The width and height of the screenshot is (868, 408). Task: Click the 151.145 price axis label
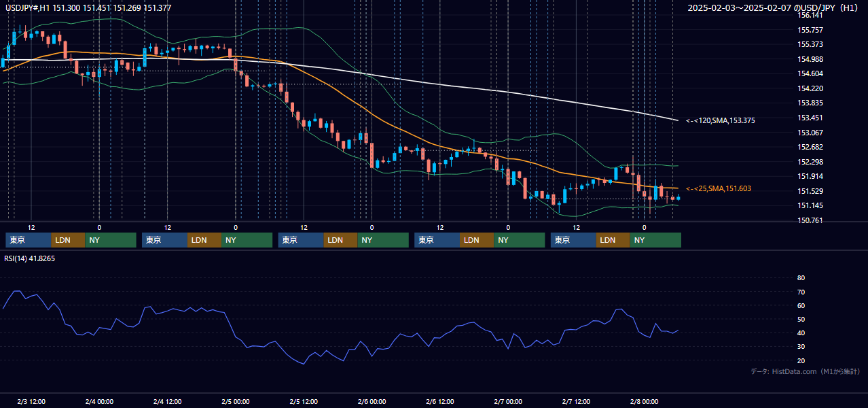(x=810, y=205)
